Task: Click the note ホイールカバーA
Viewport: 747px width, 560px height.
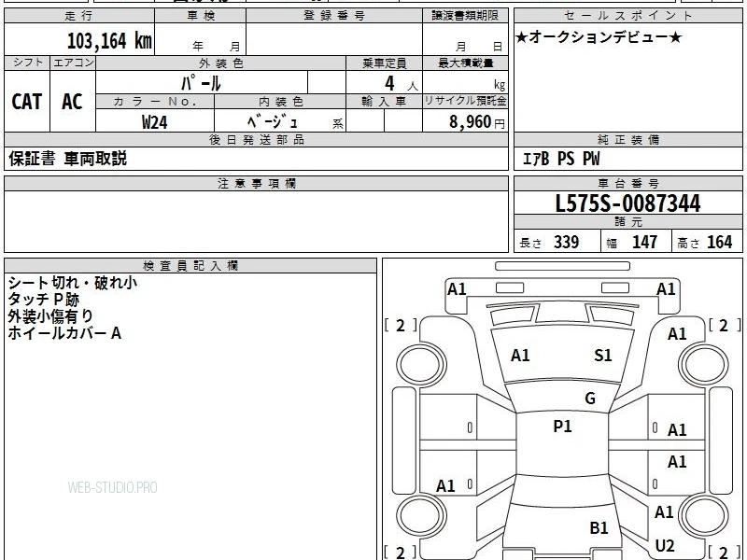Action: 64,333
